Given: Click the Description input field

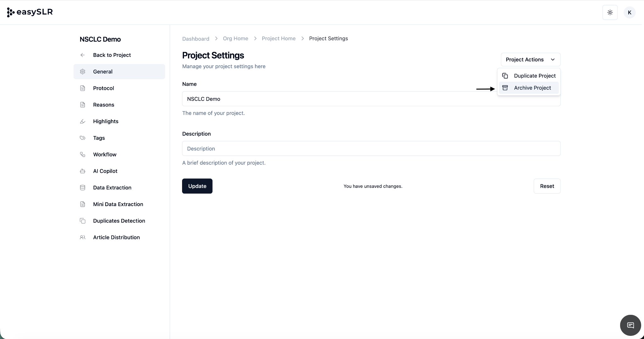Looking at the screenshot, I should (371, 149).
